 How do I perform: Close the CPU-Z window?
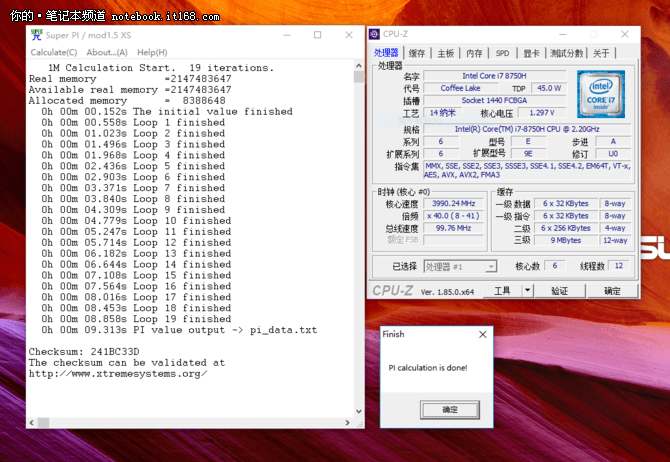625,34
